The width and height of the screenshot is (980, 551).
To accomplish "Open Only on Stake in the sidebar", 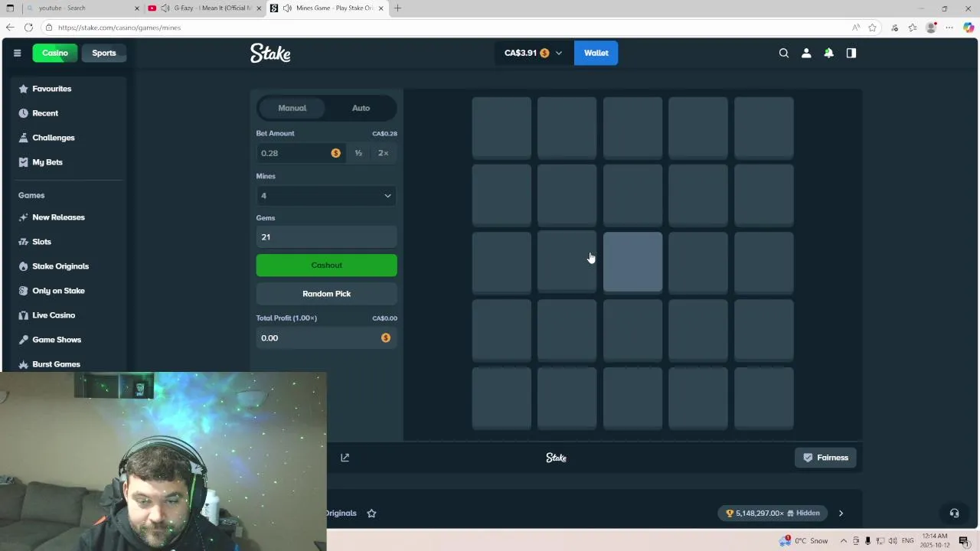I will pyautogui.click(x=58, y=291).
